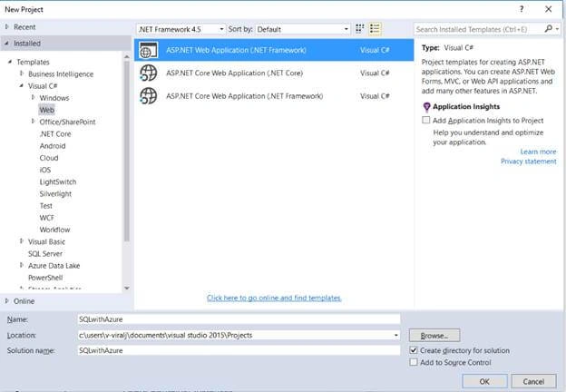Close the New Project dialog
Image resolution: width=566 pixels, height=392 pixels.
click(548, 9)
